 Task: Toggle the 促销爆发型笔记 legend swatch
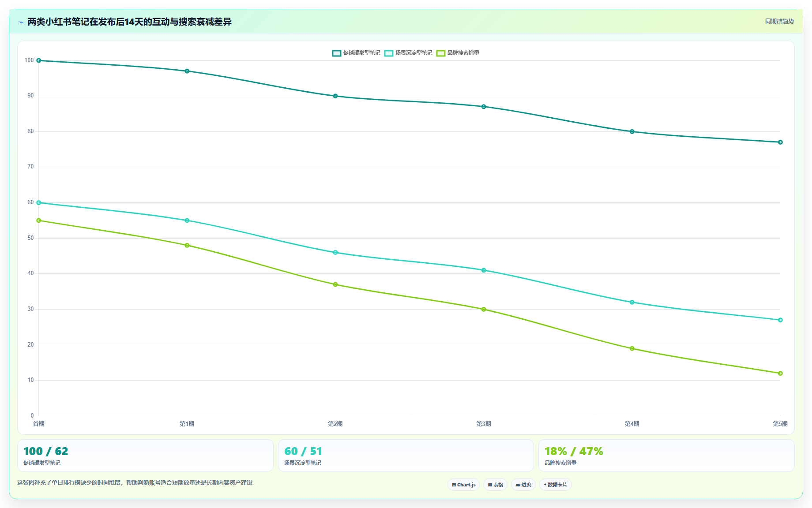point(337,53)
